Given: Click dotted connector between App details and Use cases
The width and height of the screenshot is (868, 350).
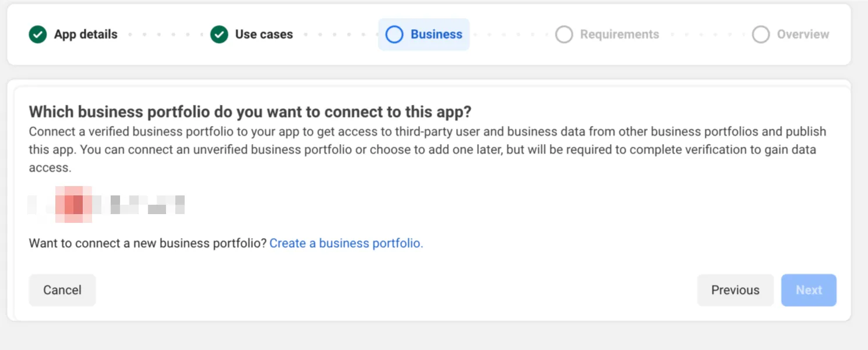Looking at the screenshot, I should (x=164, y=34).
